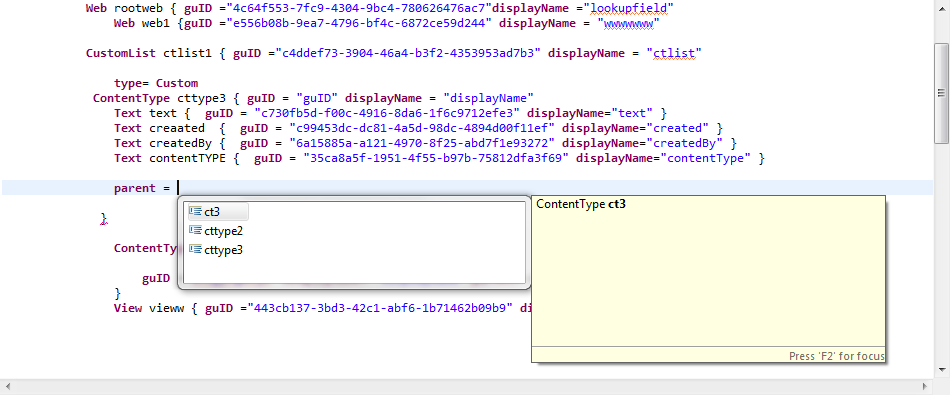950x395 pixels.
Task: Click the 'lookupfield' string on the rootweb line
Action: 629,8
